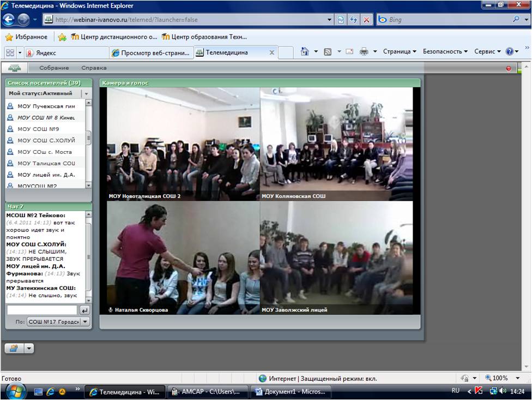532x400 pixels.
Task: Click the visitor list scroll-down arrow
Action: pos(88,185)
